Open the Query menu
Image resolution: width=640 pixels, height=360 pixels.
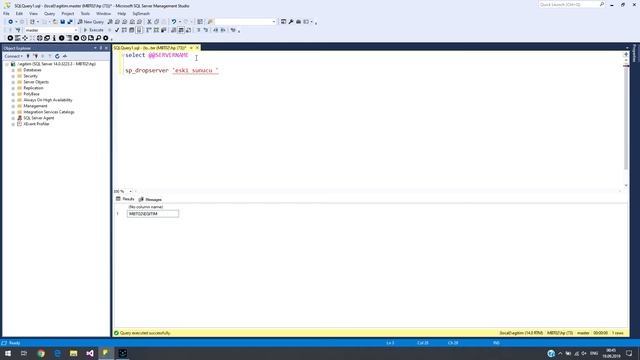(49, 13)
